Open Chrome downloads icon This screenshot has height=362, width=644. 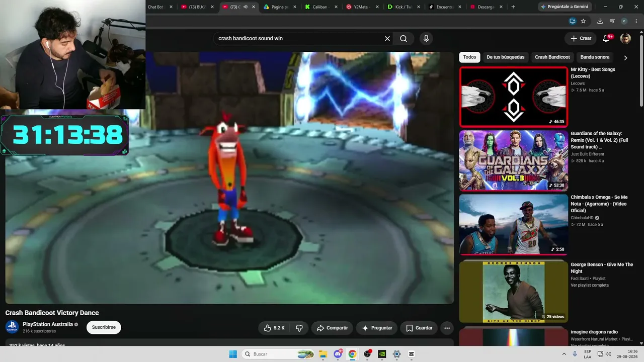(x=600, y=21)
